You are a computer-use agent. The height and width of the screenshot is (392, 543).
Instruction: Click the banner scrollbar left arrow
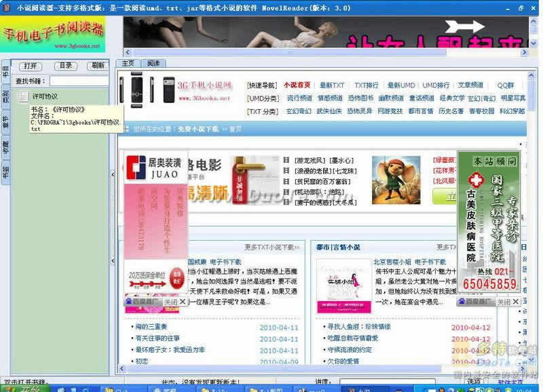point(128,52)
